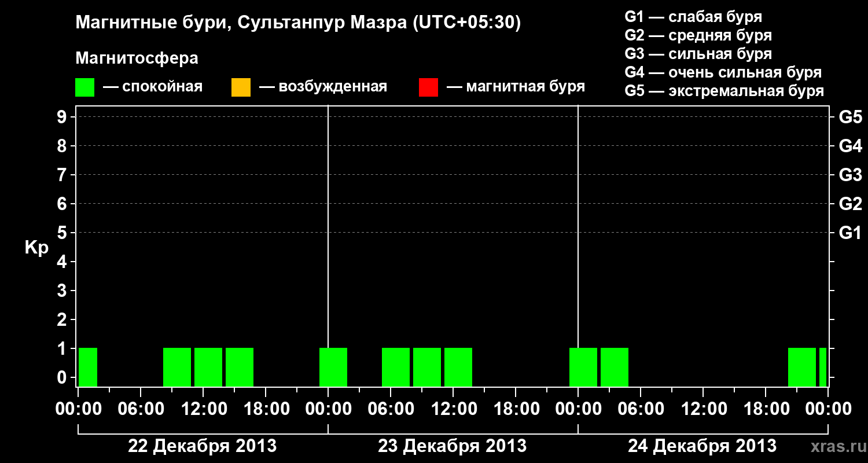Click legend line 'G5 — экстремальная буря'
The height and width of the screenshot is (463, 868).
pos(724,91)
